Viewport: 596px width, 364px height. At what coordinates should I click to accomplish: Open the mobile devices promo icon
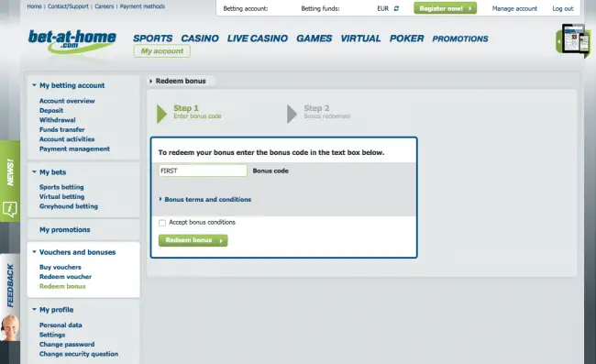click(x=575, y=40)
